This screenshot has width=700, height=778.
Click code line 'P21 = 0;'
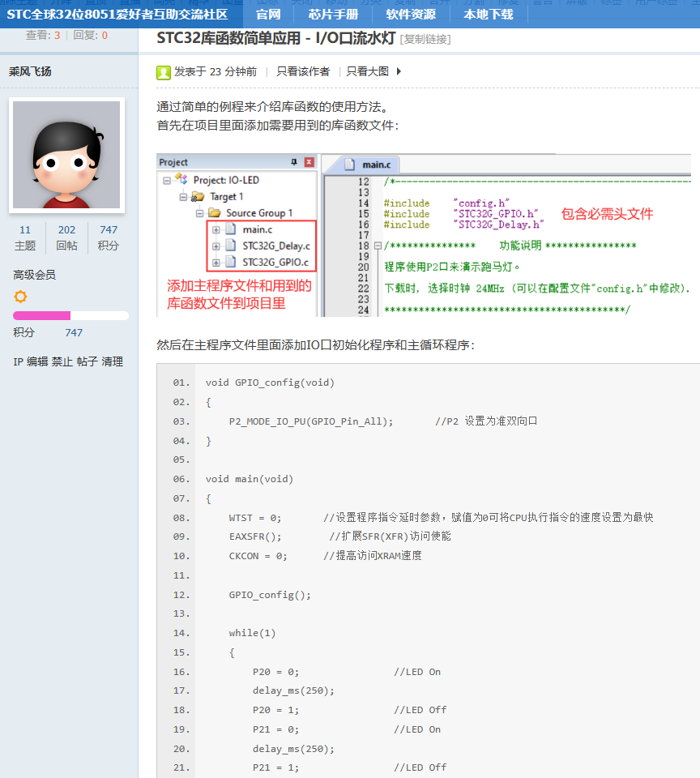click(x=275, y=729)
